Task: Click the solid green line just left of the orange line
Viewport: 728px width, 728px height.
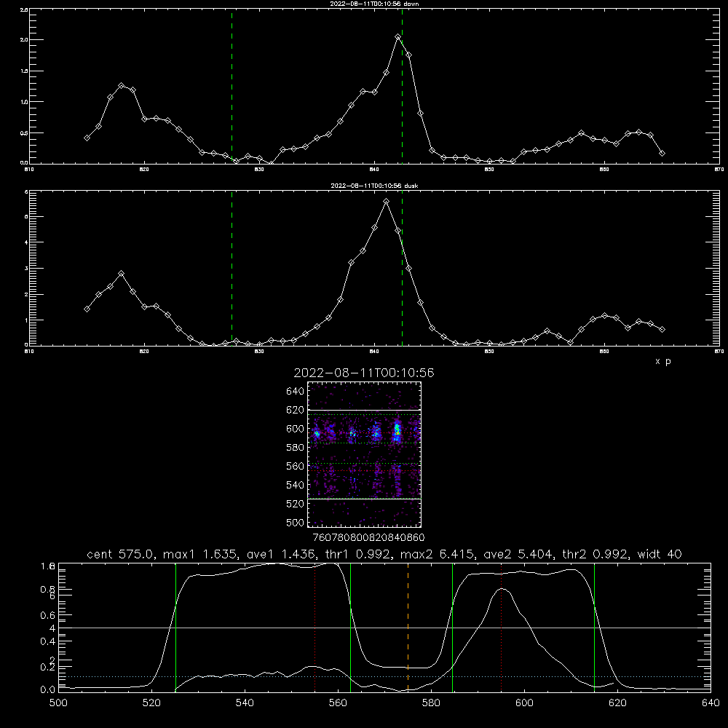Action: (351, 628)
